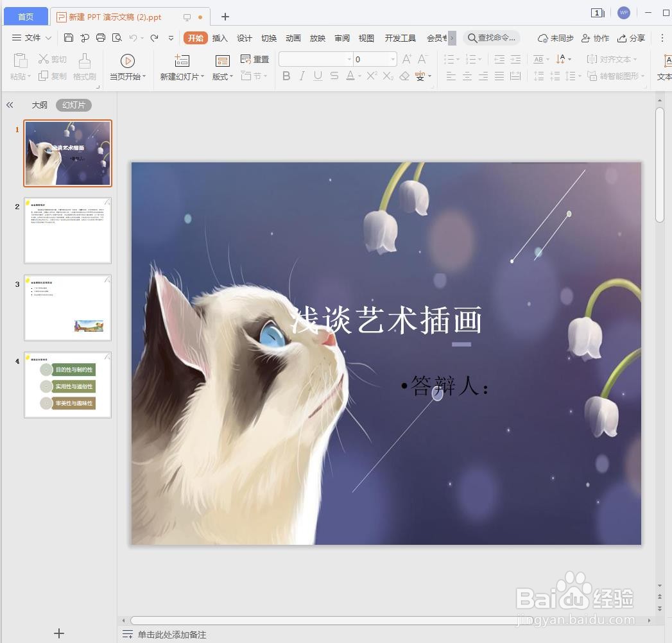
Task: Click the Redo arrow icon
Action: (x=154, y=38)
